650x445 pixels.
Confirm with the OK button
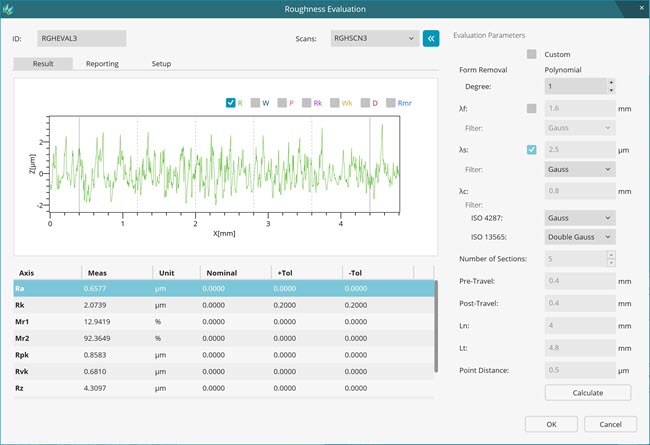[549, 423]
